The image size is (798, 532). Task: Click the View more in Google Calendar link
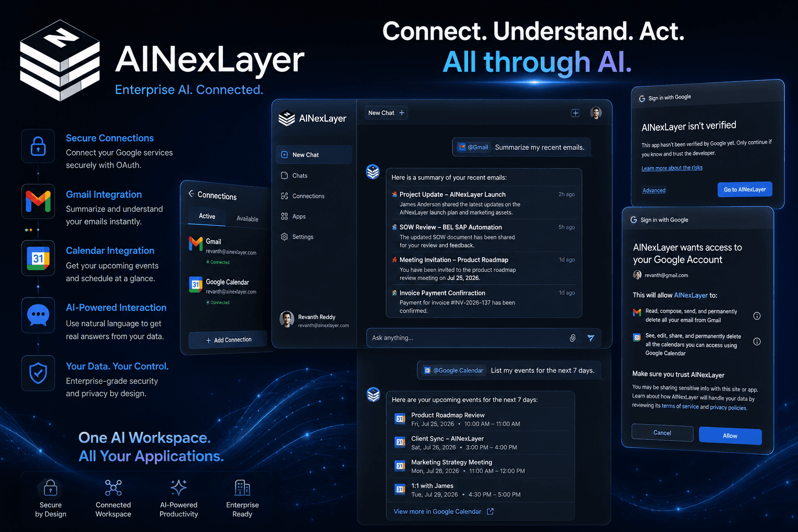(437, 512)
